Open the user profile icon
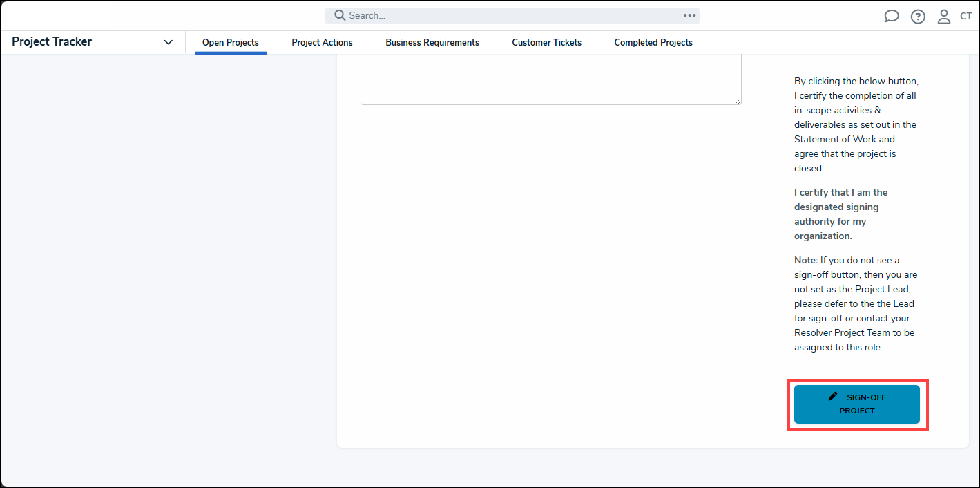The image size is (980, 488). coord(943,15)
